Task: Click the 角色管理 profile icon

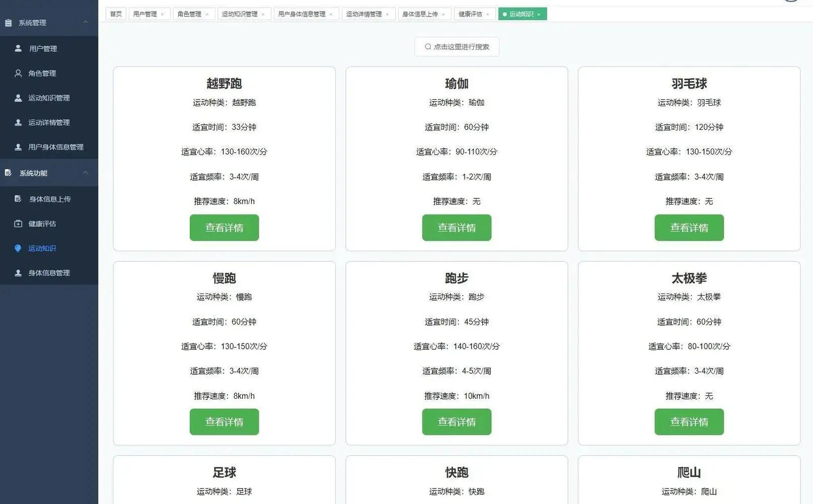Action: click(19, 73)
